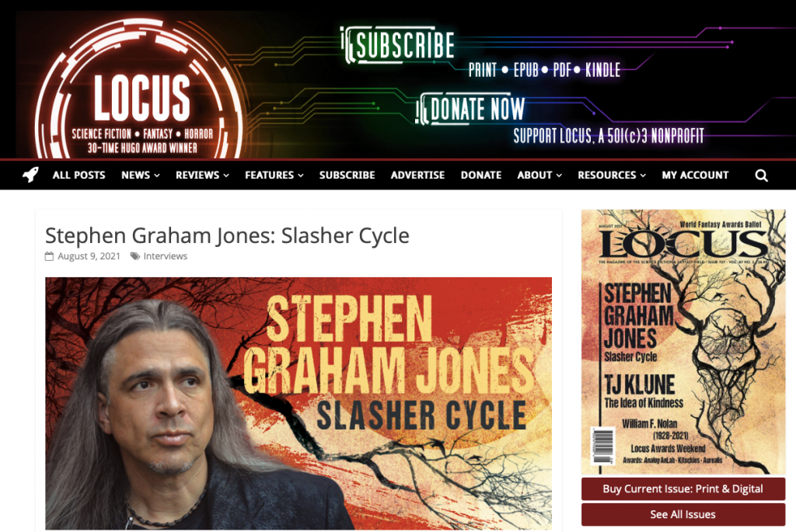
Task: Click the rocket home icon
Action: point(30,175)
